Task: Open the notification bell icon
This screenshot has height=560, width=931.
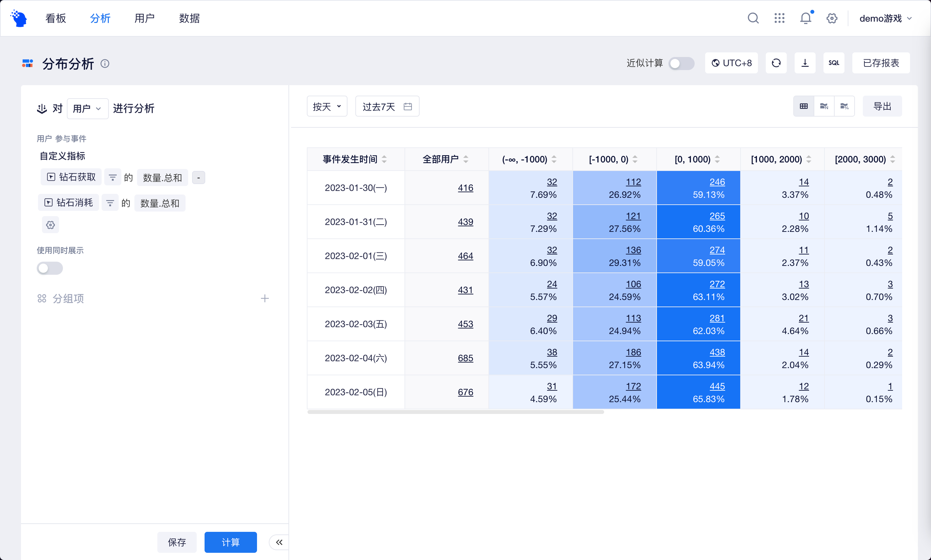Action: click(805, 18)
